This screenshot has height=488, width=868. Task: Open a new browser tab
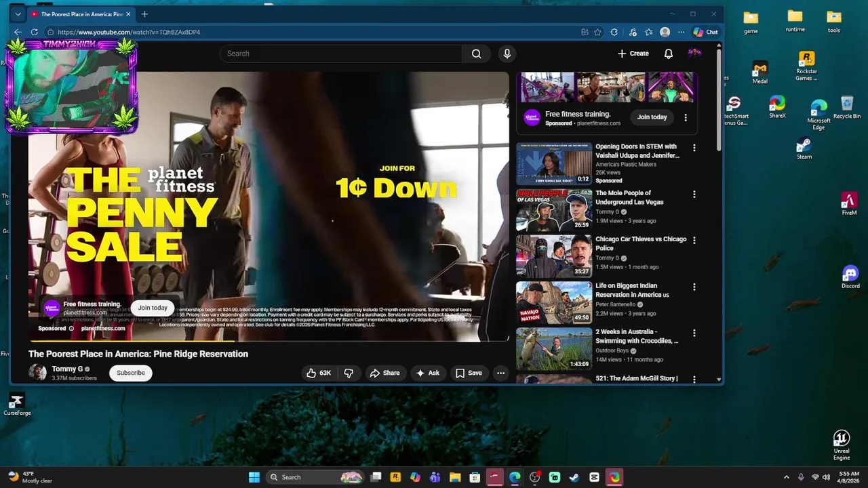(144, 14)
